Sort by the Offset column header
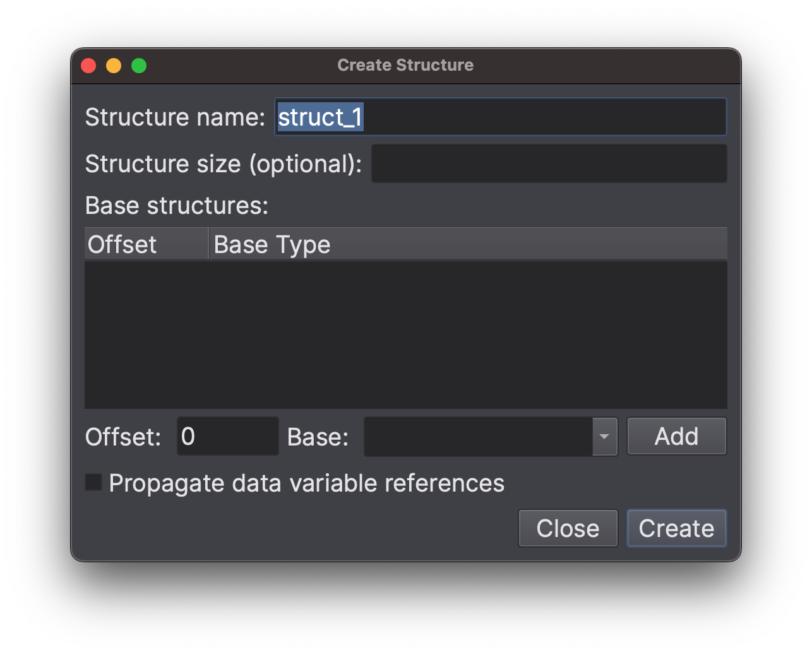The image size is (812, 655). pyautogui.click(x=146, y=244)
